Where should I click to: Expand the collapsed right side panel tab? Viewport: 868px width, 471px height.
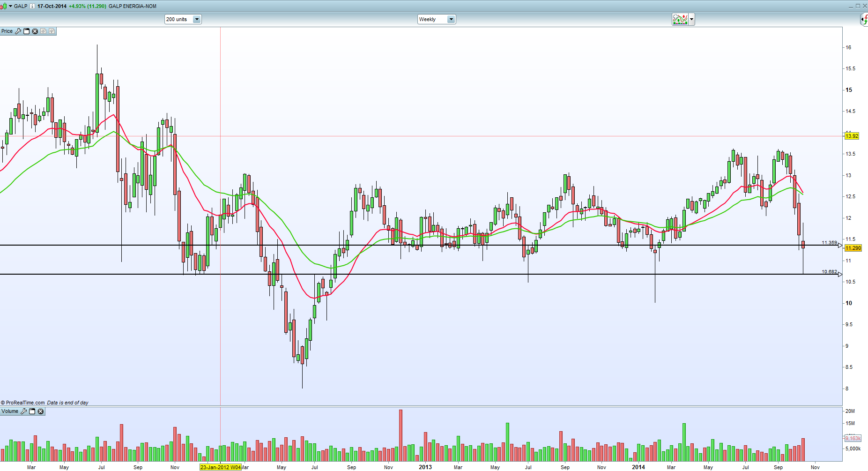tap(864, 19)
